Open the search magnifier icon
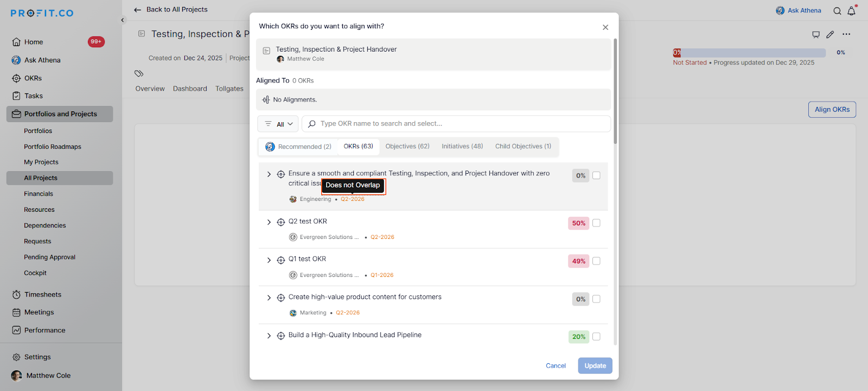 tap(837, 11)
